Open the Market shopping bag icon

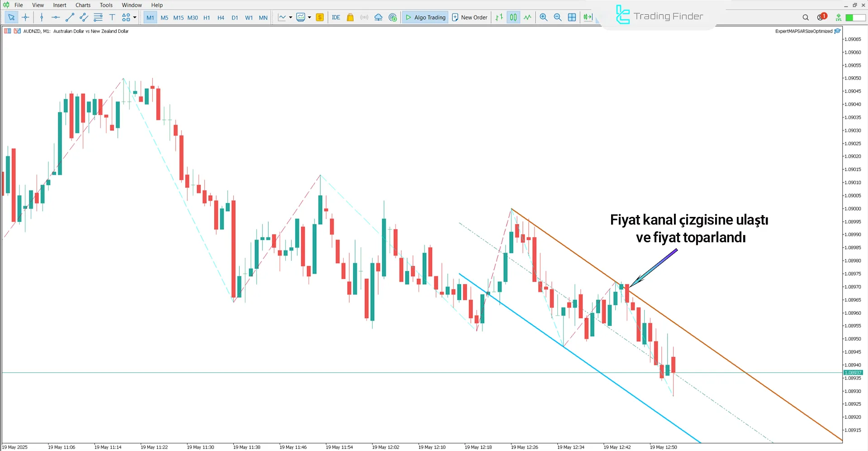(x=350, y=17)
